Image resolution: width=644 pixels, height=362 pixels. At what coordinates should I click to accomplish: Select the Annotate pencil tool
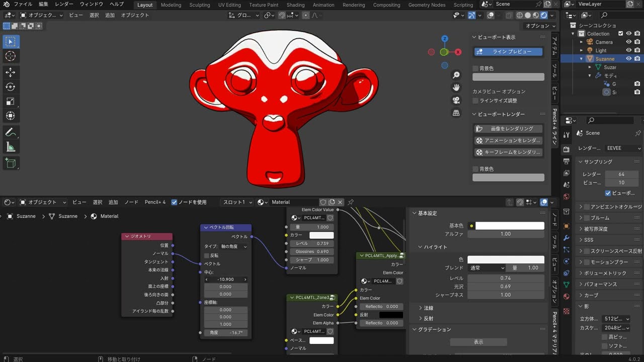(10, 132)
